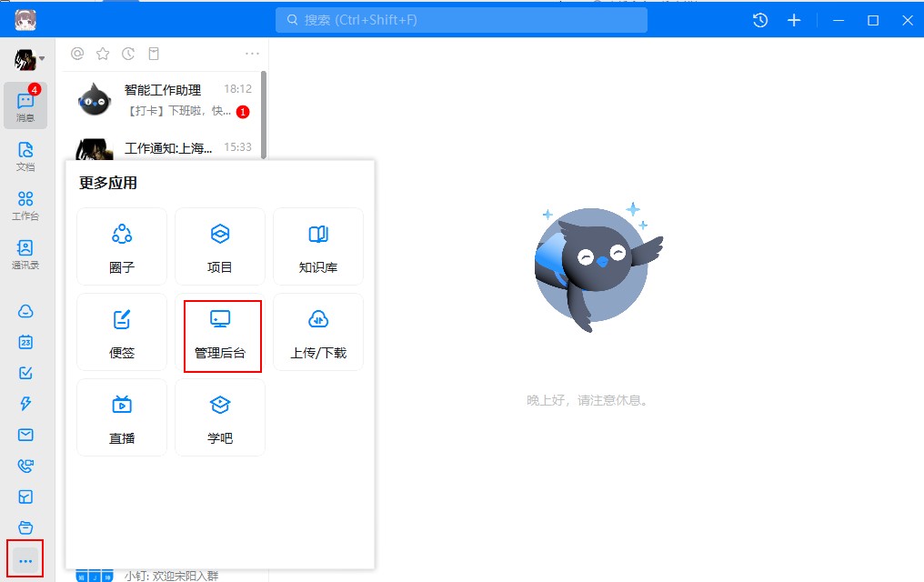The width and height of the screenshot is (924, 582).
Task: Click the calendar icon in sidebar
Action: click(25, 342)
